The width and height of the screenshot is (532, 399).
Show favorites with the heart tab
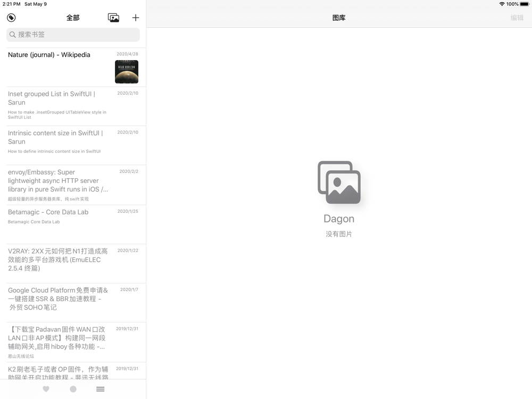click(46, 389)
